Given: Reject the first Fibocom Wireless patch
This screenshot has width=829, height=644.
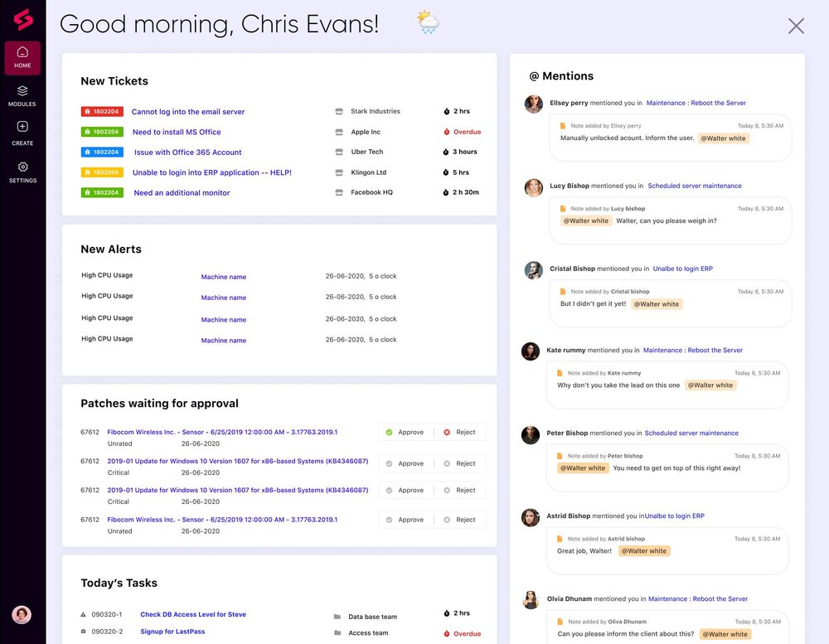Looking at the screenshot, I should point(460,433).
